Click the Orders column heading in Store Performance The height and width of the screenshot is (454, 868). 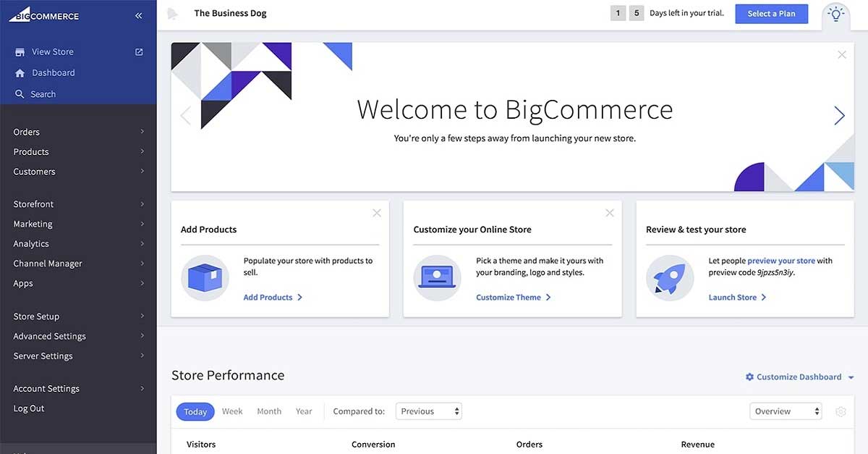[529, 445]
